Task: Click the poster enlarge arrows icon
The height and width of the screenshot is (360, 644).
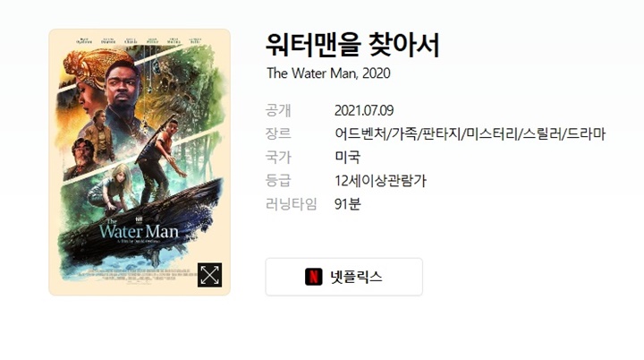Action: coord(209,275)
